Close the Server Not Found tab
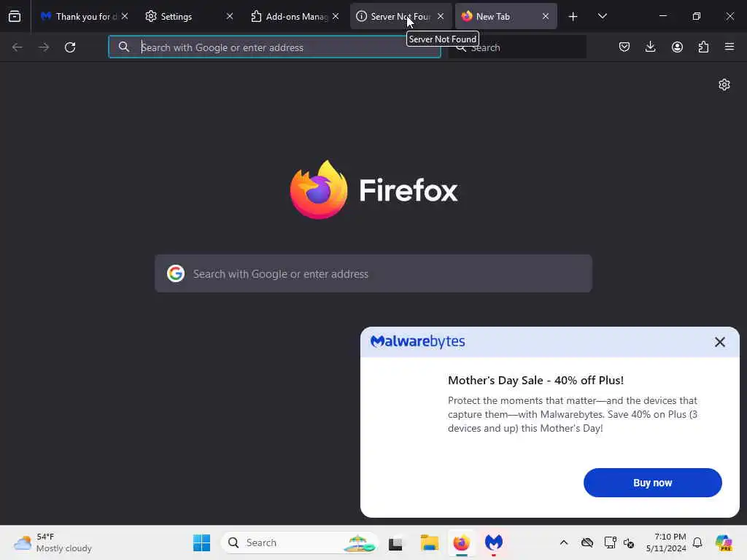747x560 pixels. [x=441, y=16]
